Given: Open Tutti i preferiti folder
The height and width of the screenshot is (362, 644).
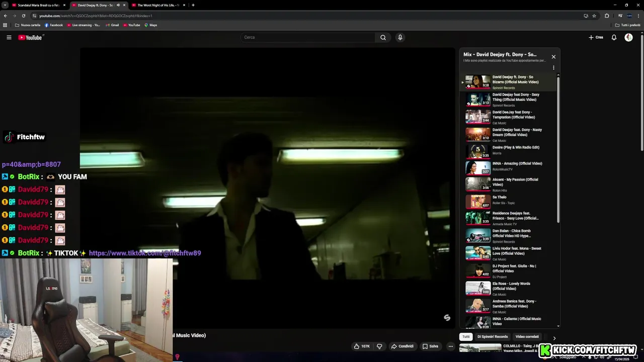Looking at the screenshot, I should coord(628,25).
